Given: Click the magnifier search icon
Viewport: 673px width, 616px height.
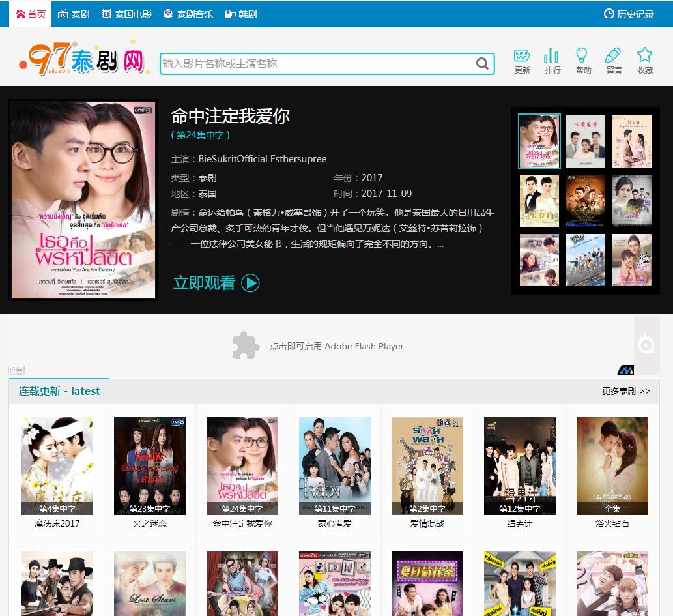Looking at the screenshot, I should [x=482, y=64].
